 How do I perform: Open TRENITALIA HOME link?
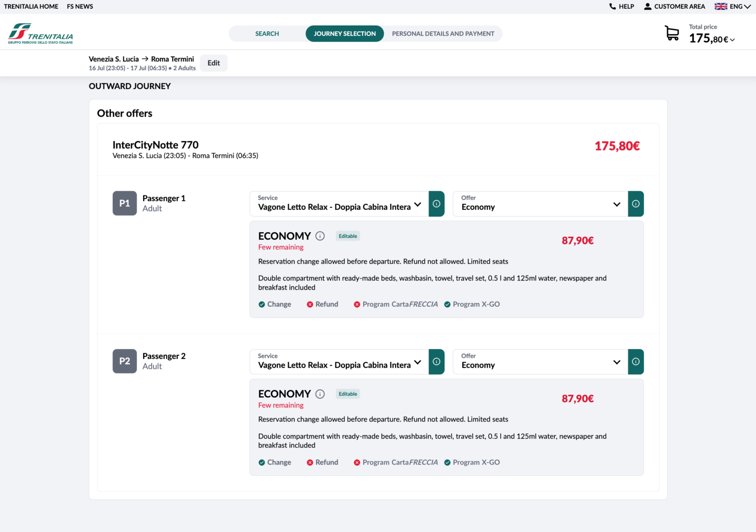[31, 6]
